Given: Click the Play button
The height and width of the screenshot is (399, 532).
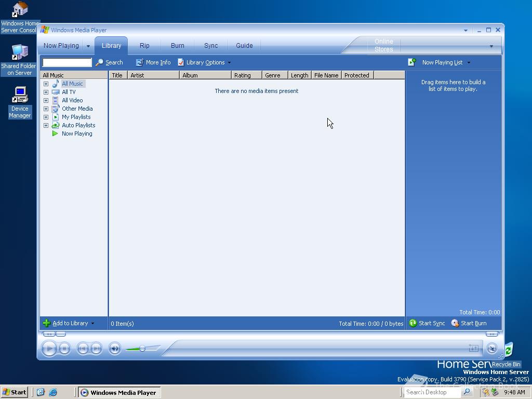Looking at the screenshot, I should [49, 348].
